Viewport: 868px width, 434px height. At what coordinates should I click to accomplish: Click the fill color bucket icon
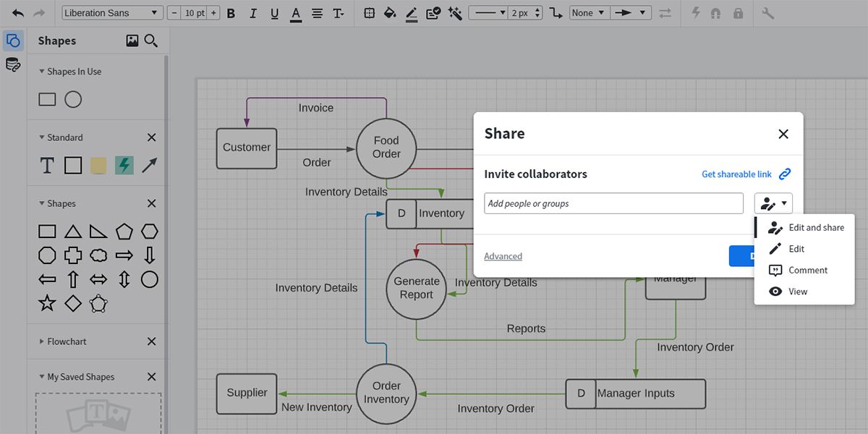390,13
